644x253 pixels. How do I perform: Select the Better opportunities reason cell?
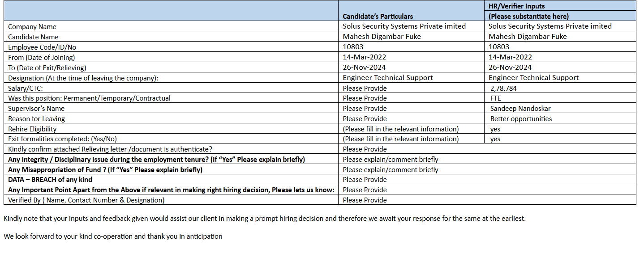tap(521, 119)
